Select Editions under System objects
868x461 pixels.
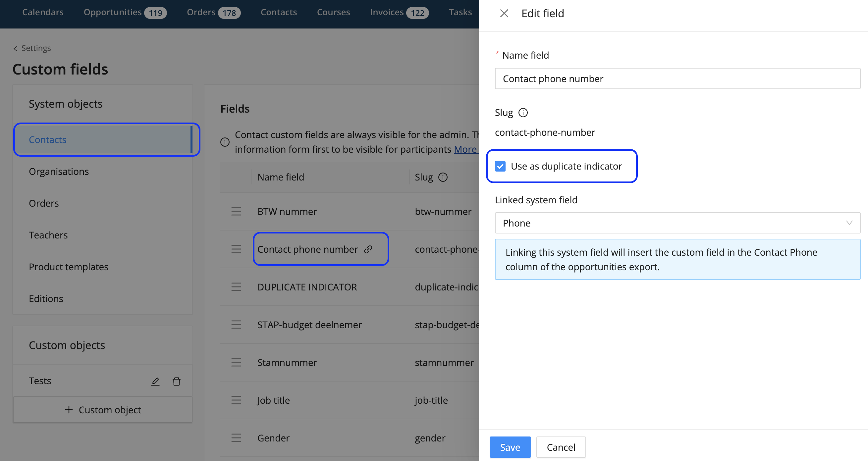click(x=102, y=299)
